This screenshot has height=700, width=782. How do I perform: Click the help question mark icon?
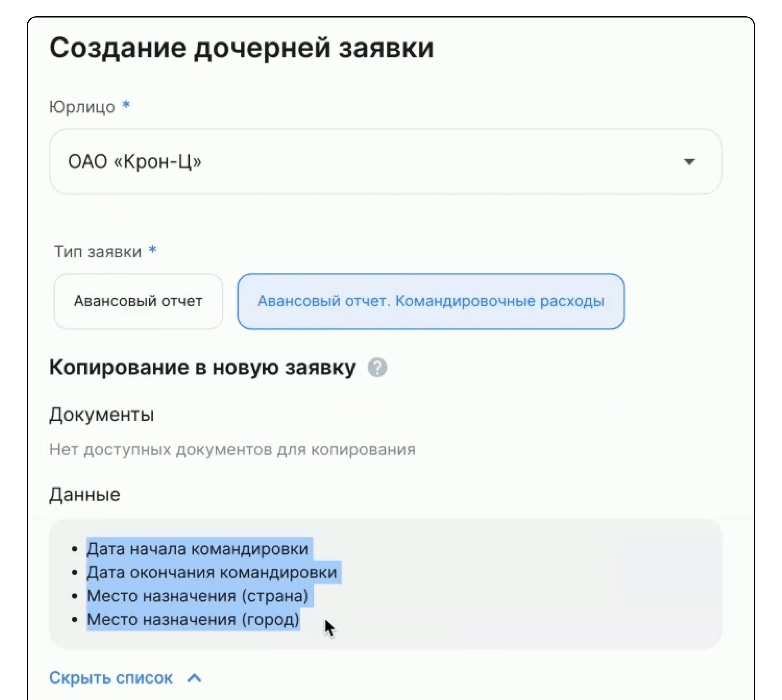tap(377, 367)
